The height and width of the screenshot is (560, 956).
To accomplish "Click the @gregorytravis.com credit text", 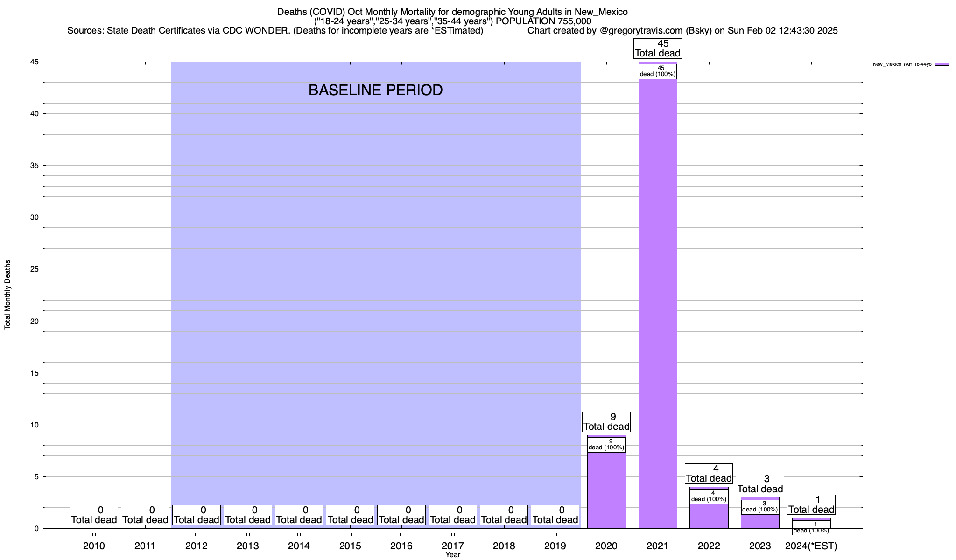I will click(641, 31).
